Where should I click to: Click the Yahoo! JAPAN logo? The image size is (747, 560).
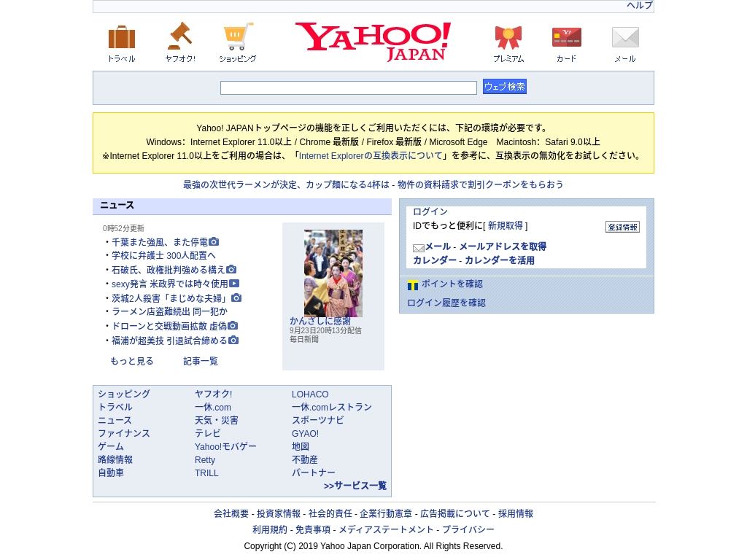(x=373, y=42)
